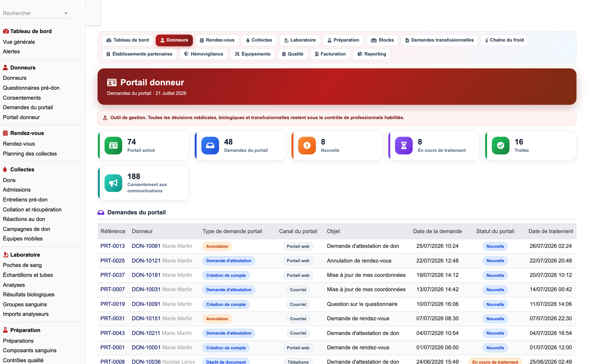
Task: Open reference PRT-0013
Action: point(113,246)
